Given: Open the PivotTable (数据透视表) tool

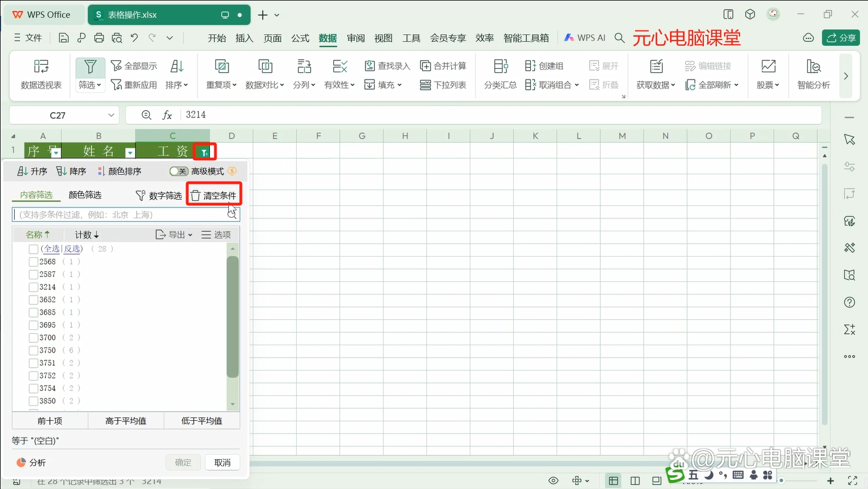Looking at the screenshot, I should 41,74.
